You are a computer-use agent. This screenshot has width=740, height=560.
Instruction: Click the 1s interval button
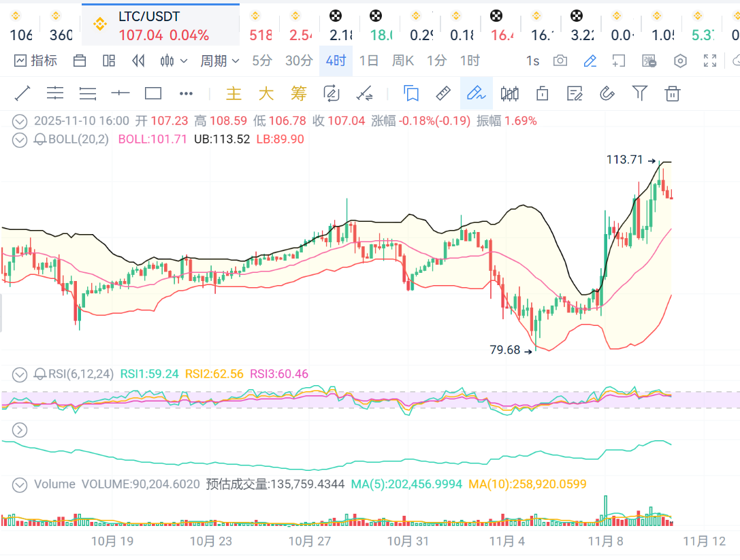(532, 61)
